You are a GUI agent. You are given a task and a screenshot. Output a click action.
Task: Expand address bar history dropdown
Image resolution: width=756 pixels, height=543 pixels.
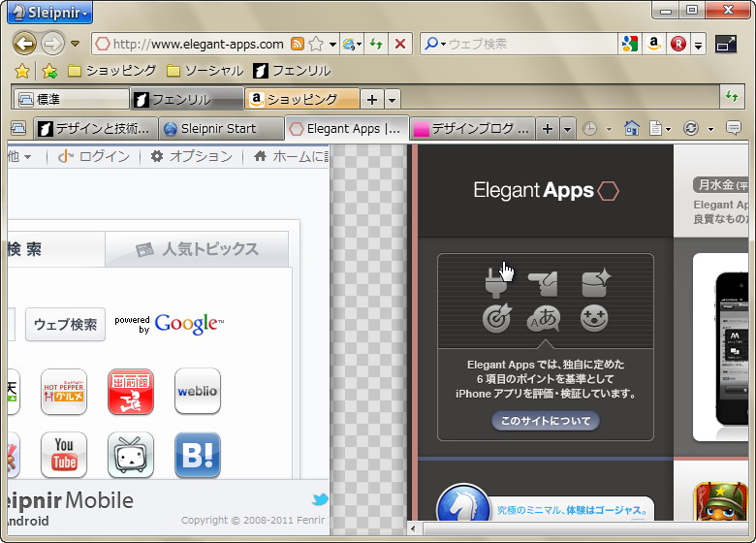(x=332, y=45)
